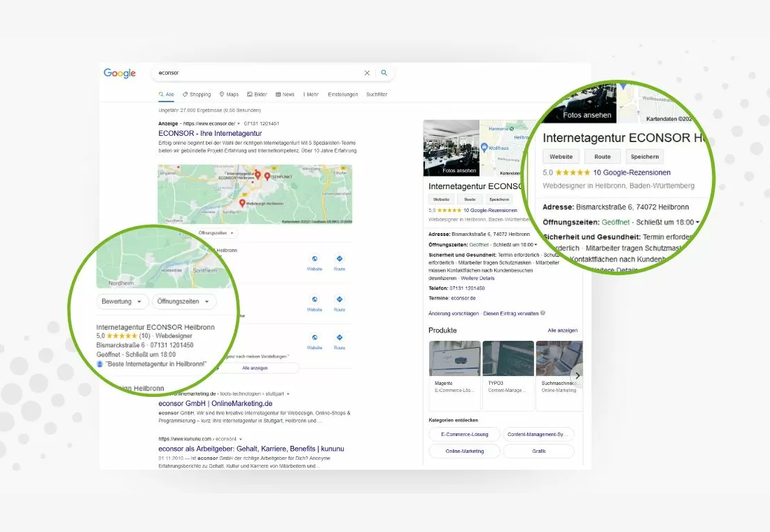Clear the search query with the X icon
The height and width of the screenshot is (532, 770).
click(x=367, y=73)
